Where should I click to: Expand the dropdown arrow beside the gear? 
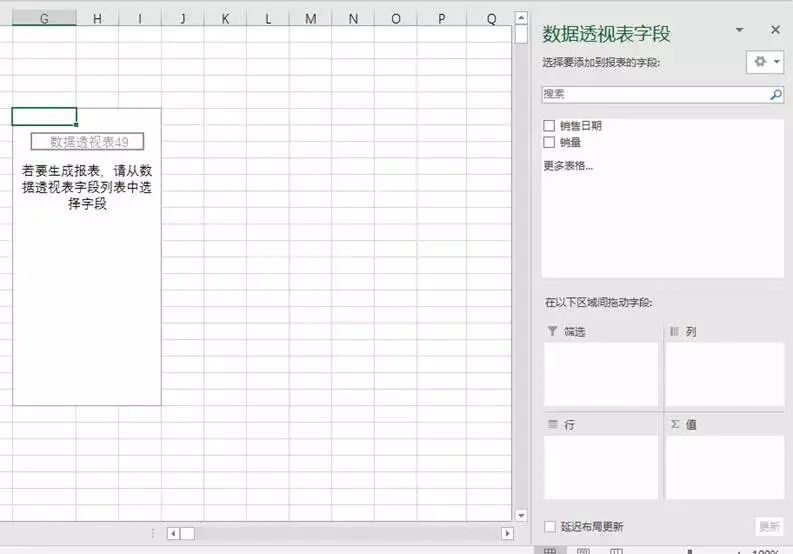(777, 62)
